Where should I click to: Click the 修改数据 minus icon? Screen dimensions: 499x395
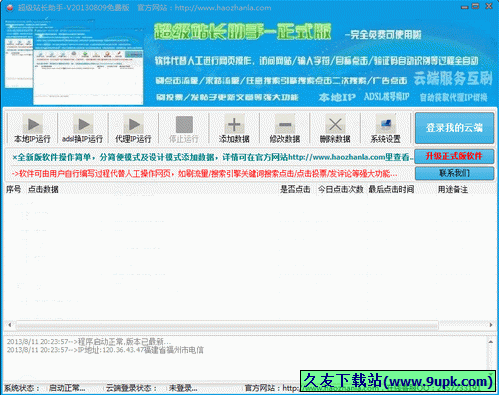(x=285, y=124)
